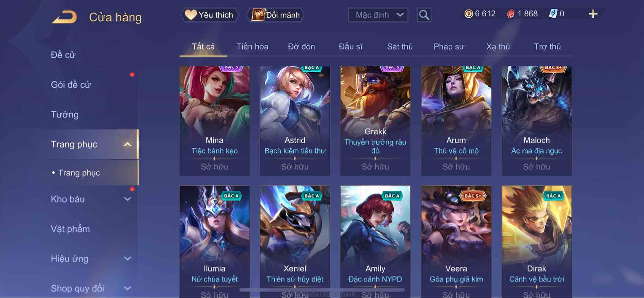Open the search magnifier icon
Viewport: 644px width, 298px height.
(424, 15)
